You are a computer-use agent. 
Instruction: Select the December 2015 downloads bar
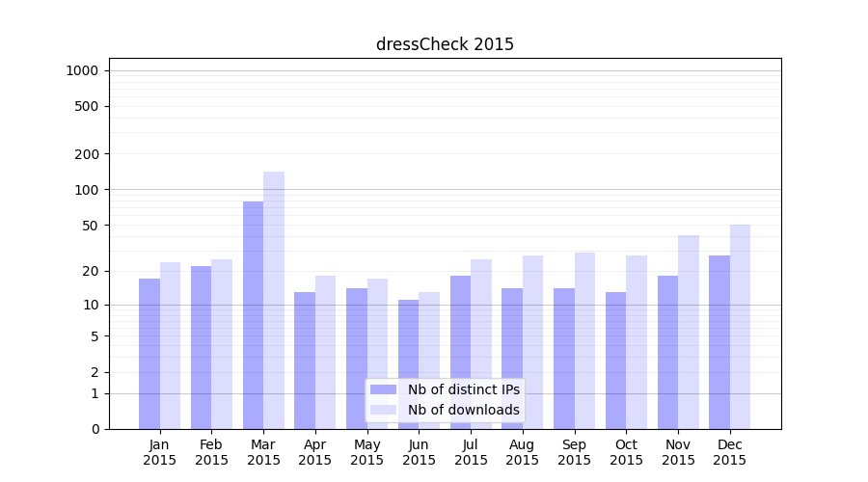740,326
